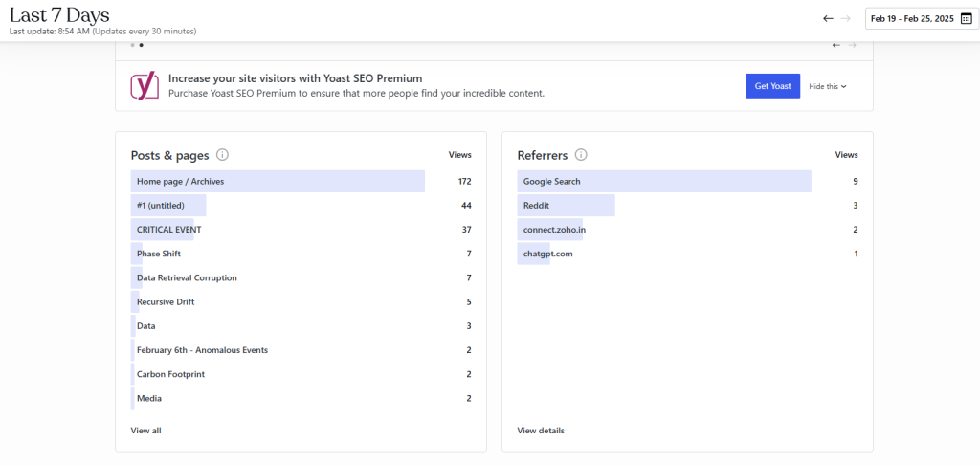
Task: Show info tooltip for Referrers
Action: coord(581,155)
